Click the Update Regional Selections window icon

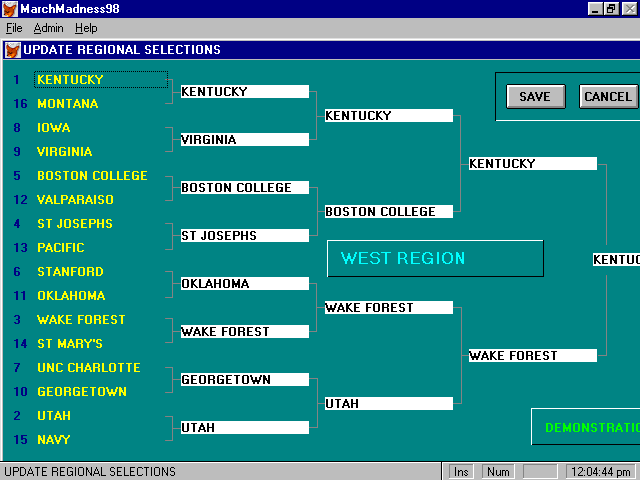[x=12, y=49]
